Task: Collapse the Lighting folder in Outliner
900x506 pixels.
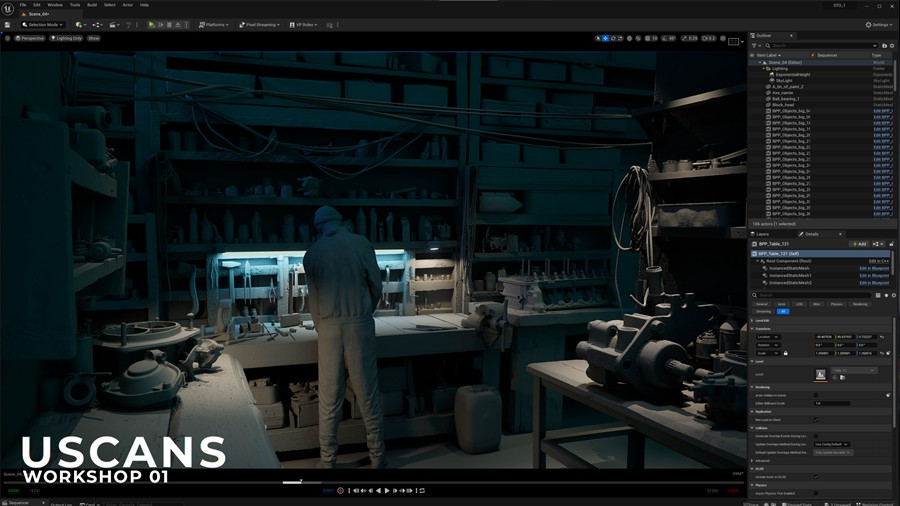Action: [764, 68]
